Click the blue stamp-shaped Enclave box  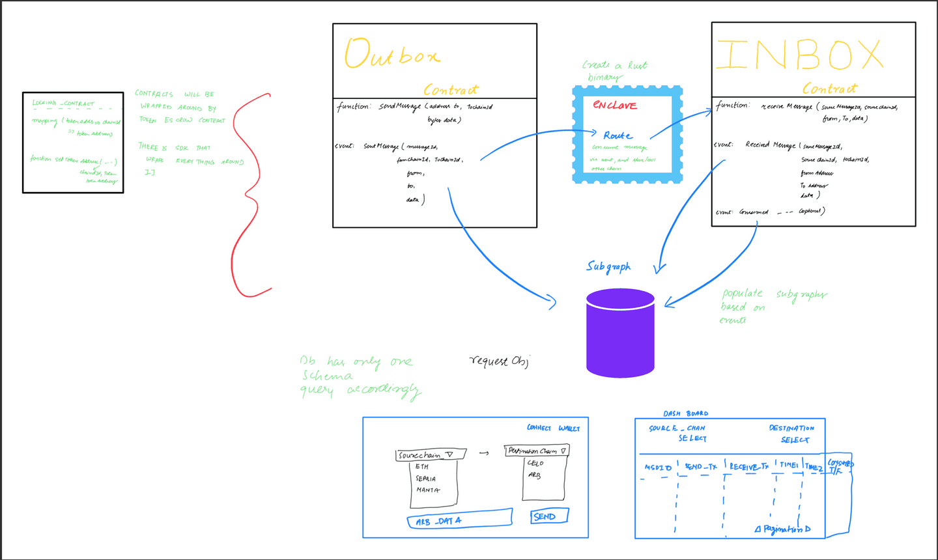(x=627, y=134)
